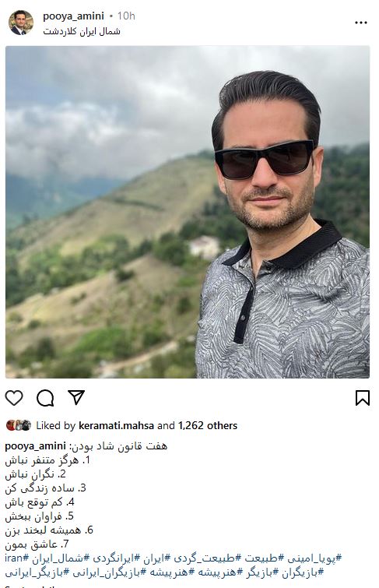This screenshot has height=588, width=379.
Task: Save the post with the bookmark icon
Action: 363,397
